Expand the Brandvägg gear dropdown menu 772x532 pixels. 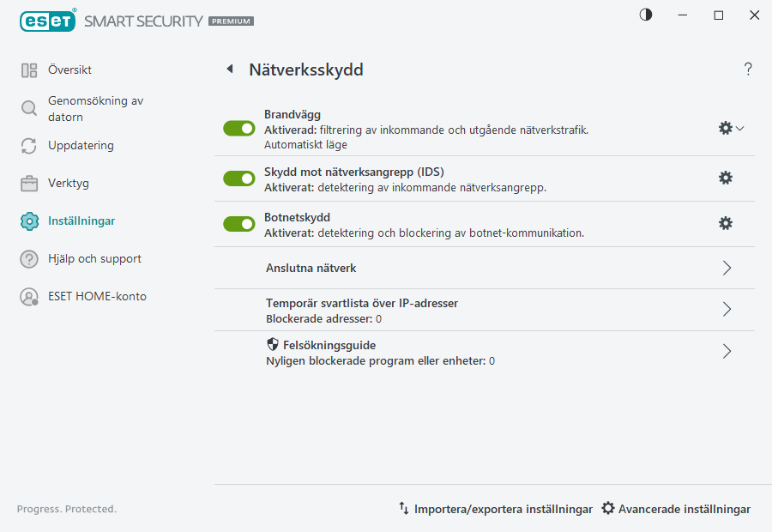(x=739, y=127)
